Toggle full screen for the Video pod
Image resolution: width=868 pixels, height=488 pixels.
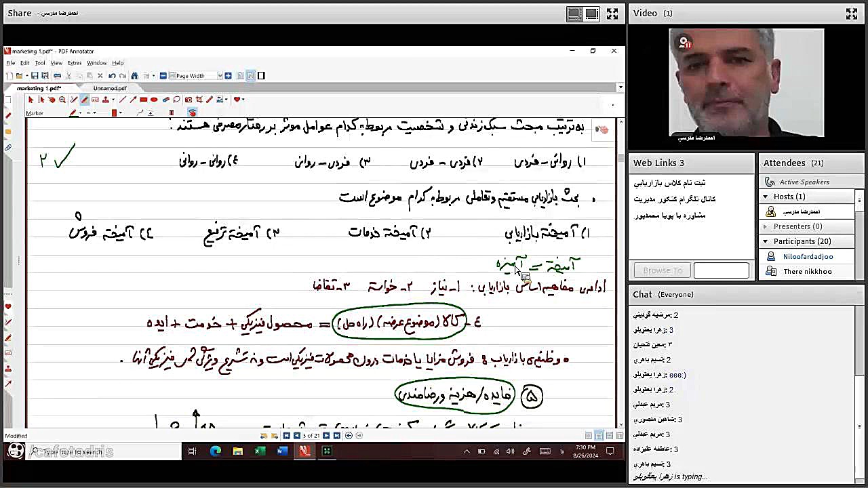852,14
